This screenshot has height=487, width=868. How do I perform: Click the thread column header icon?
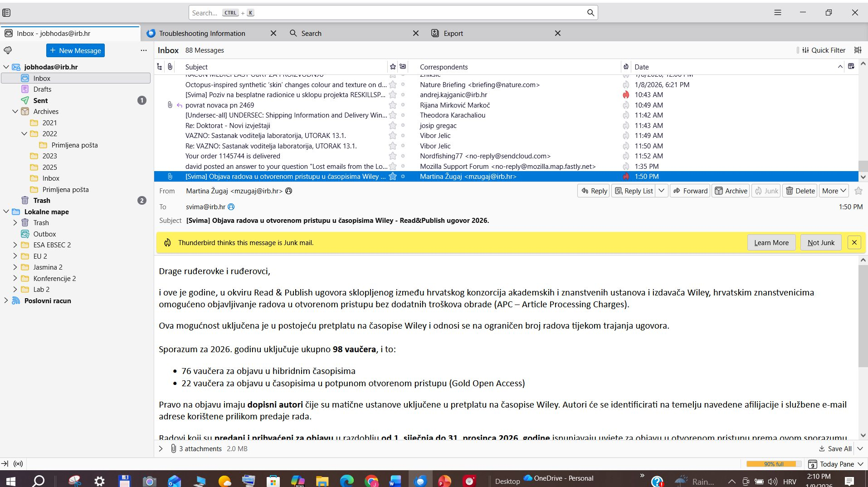coord(160,67)
